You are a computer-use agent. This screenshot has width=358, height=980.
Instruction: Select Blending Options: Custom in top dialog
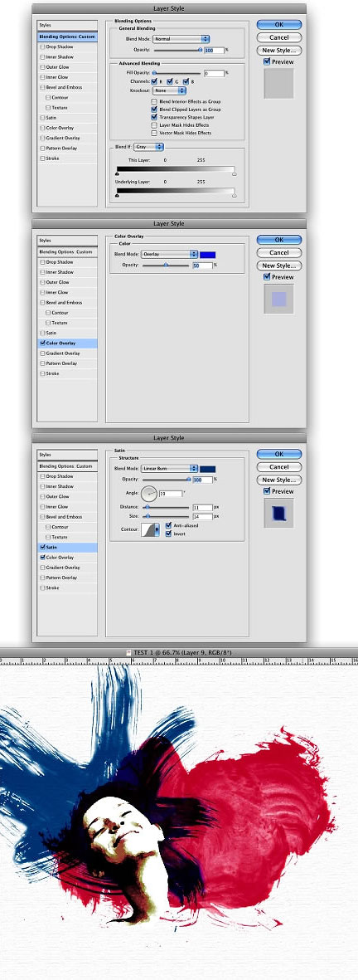pos(67,37)
